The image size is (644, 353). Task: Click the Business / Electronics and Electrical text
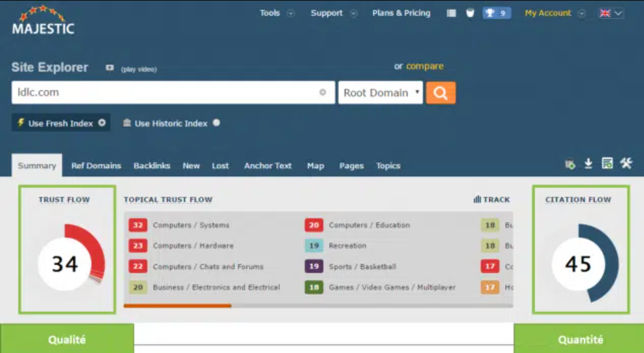tap(216, 287)
